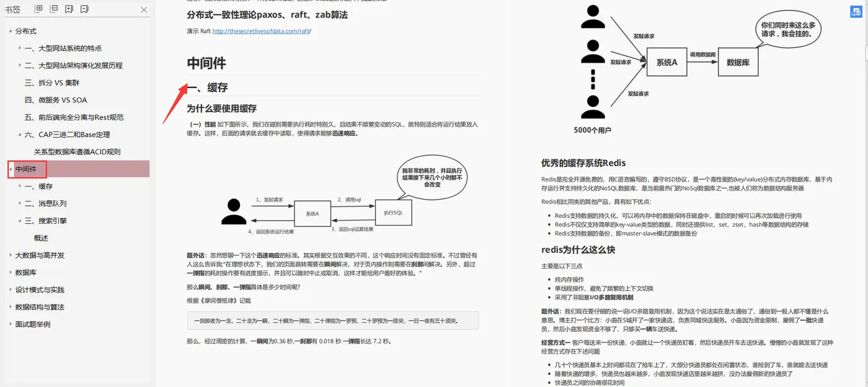Click the 优秀的缓存系统Redis heading
The width and height of the screenshot is (868, 387).
[x=583, y=163]
